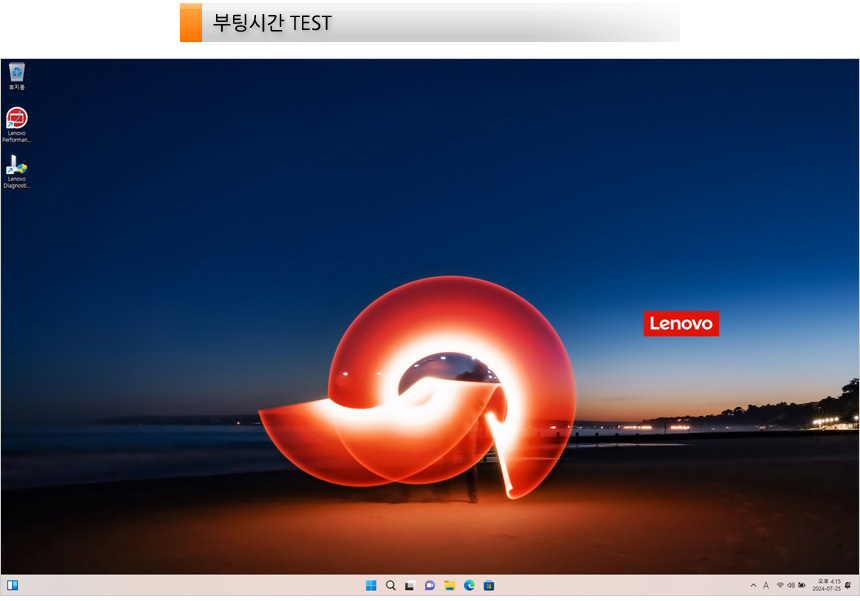Launch Microsoft Edge from the taskbar
Image resolution: width=860 pixels, height=601 pixels.
click(469, 586)
